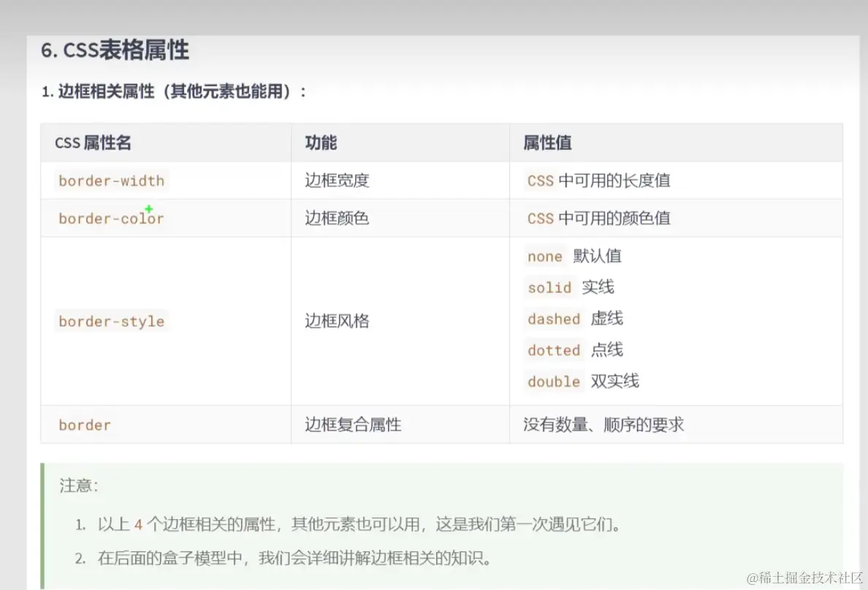
Task: Click note line '以上 4 个边框相关的属性'
Action: pos(359,524)
